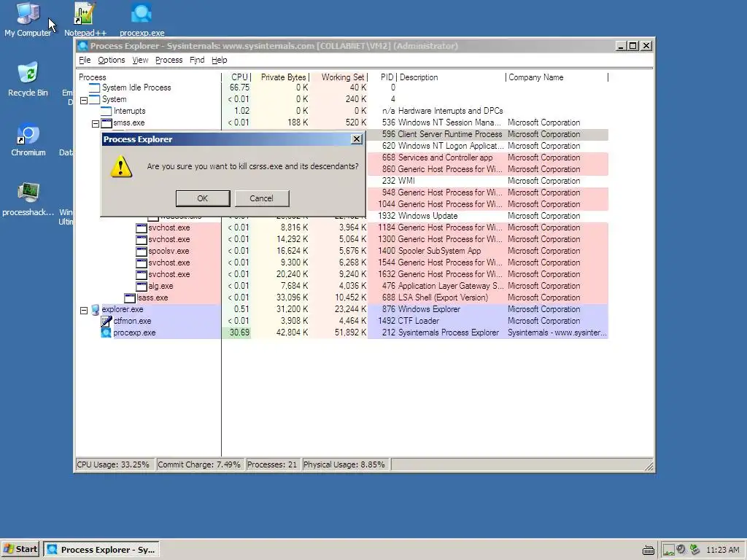This screenshot has height=560, width=747.
Task: Confirm kill by clicking OK
Action: 203,198
